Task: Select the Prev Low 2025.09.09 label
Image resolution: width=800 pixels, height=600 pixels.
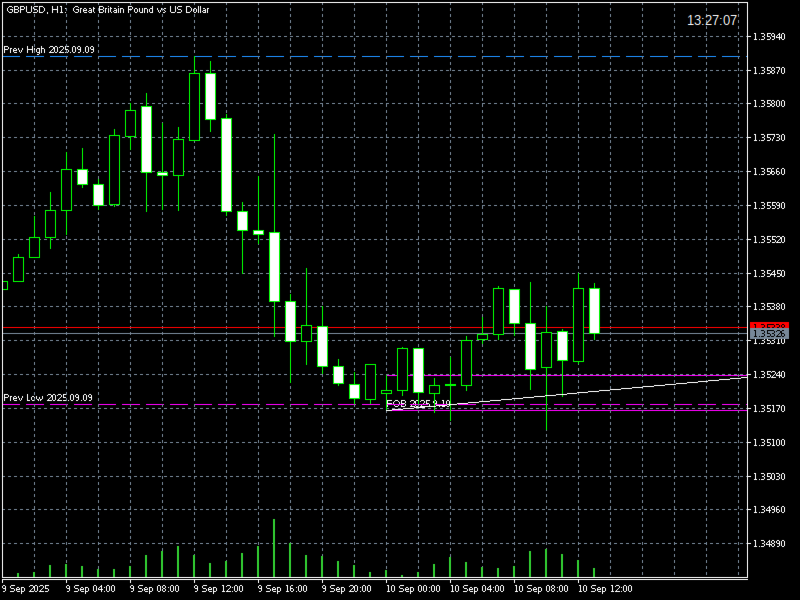Action: tap(47, 397)
